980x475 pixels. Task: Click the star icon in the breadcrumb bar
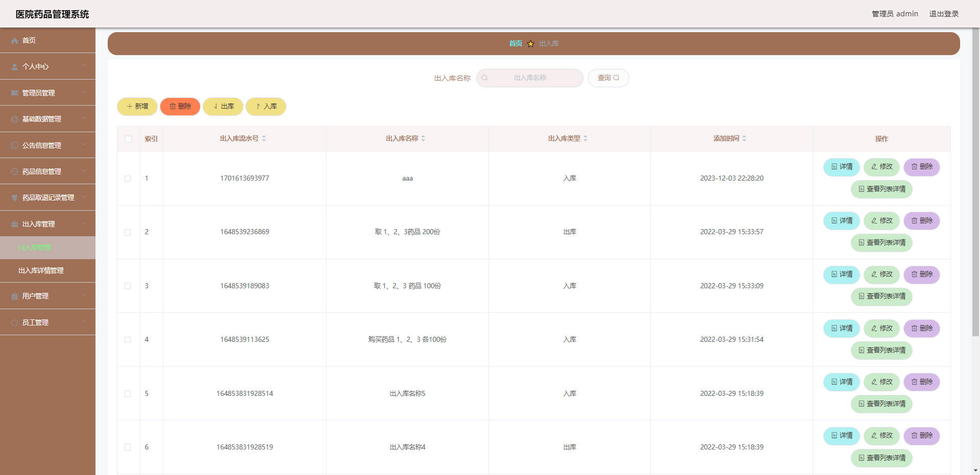click(530, 44)
